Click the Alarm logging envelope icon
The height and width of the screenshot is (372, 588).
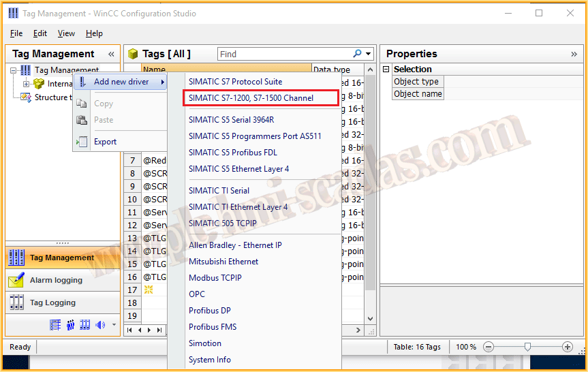click(x=16, y=280)
